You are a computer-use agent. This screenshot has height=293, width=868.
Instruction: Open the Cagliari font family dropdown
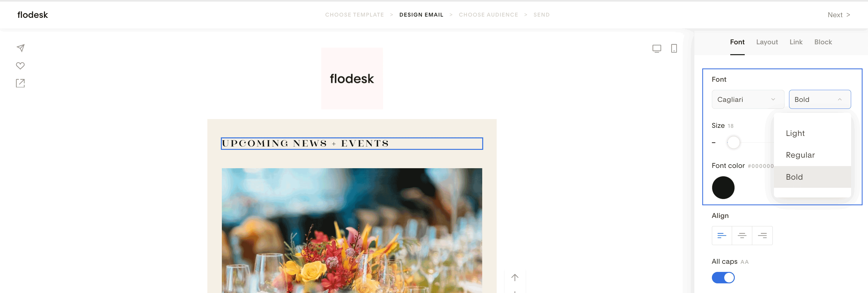click(748, 99)
